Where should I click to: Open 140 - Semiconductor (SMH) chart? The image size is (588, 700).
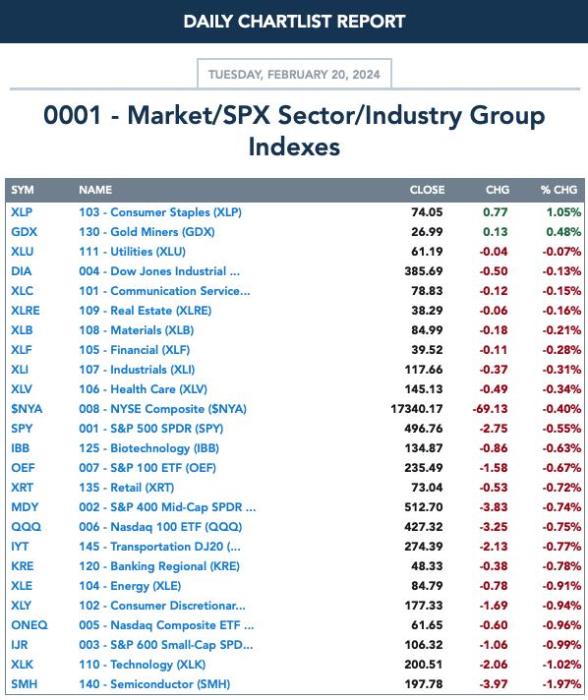(x=154, y=684)
